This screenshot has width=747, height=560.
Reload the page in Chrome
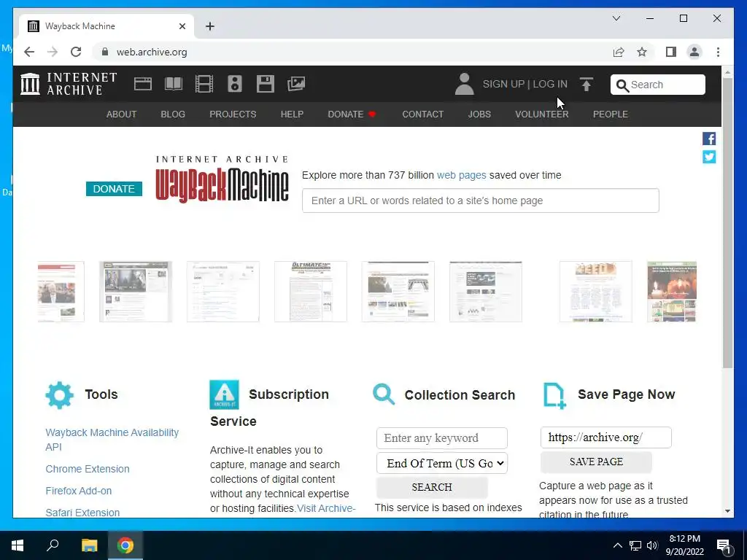point(76,52)
